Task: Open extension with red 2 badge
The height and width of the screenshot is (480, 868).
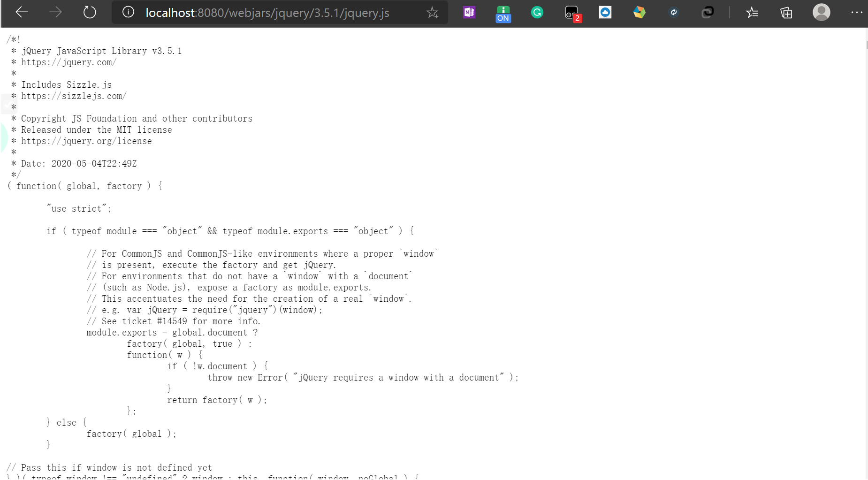Action: pos(572,14)
